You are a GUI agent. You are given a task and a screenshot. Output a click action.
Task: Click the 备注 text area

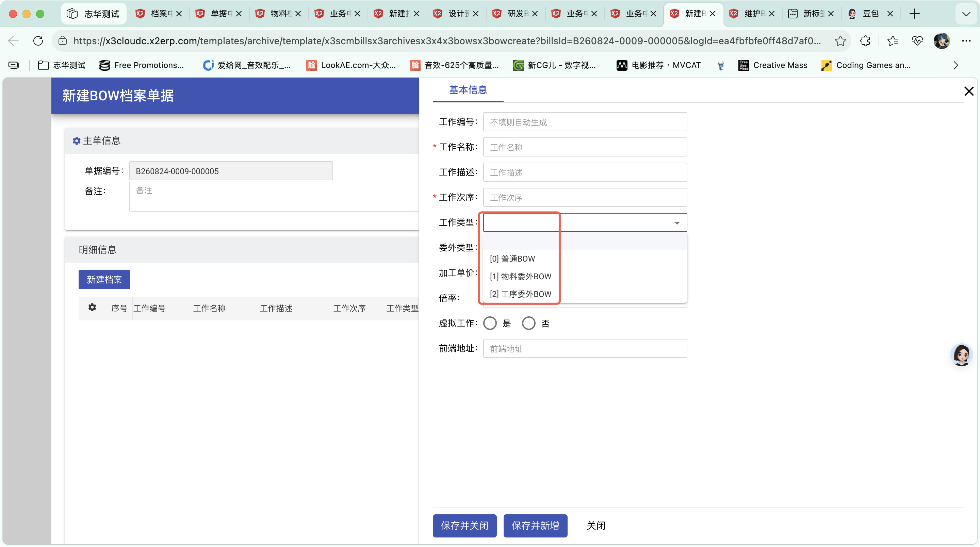274,196
